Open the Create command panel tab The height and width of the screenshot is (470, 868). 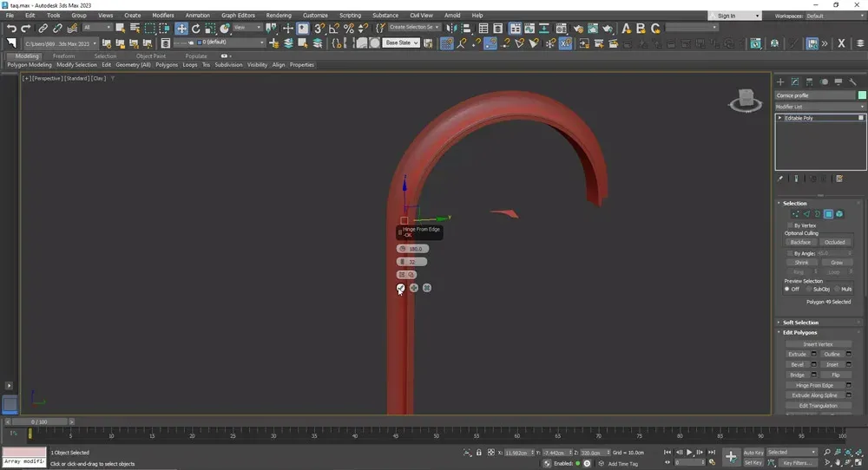(x=780, y=82)
